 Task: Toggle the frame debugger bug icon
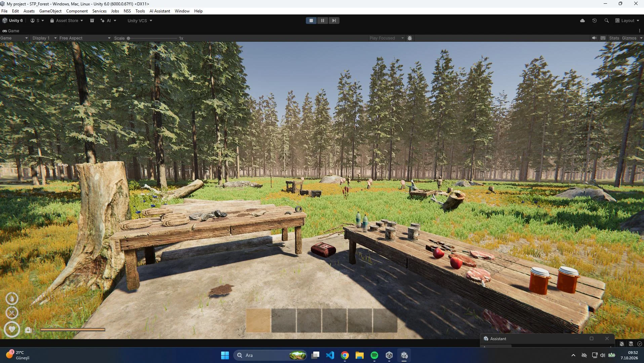pyautogui.click(x=409, y=38)
